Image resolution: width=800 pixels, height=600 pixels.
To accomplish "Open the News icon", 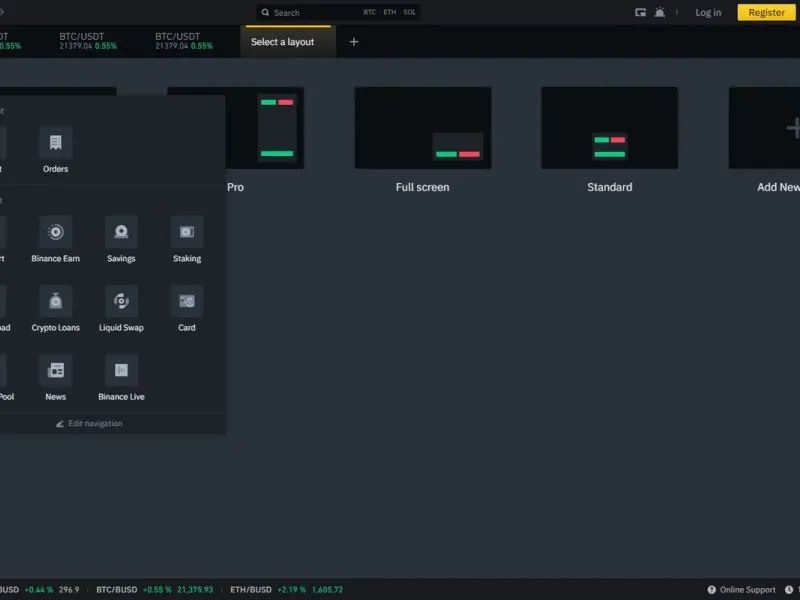I will click(x=56, y=370).
